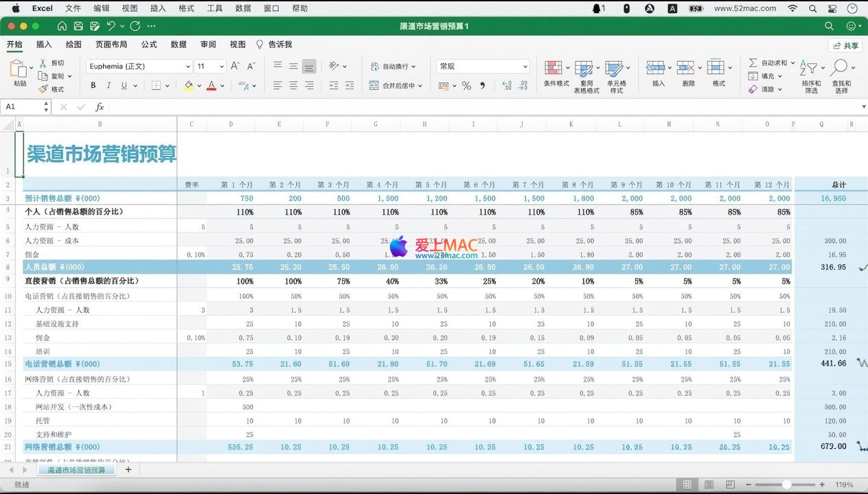
Task: Open the font size 11 dropdown
Action: (x=221, y=67)
